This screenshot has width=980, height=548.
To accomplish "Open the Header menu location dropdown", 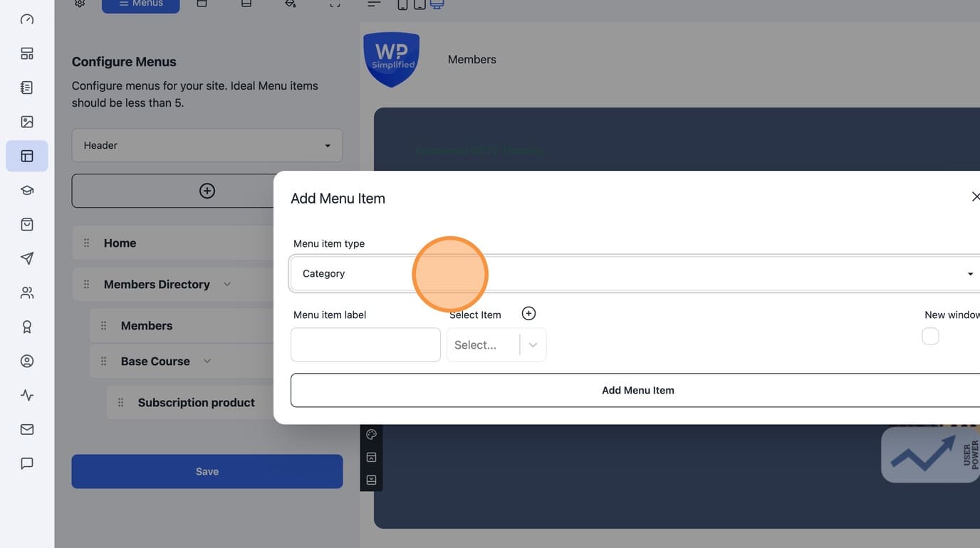I will click(207, 145).
